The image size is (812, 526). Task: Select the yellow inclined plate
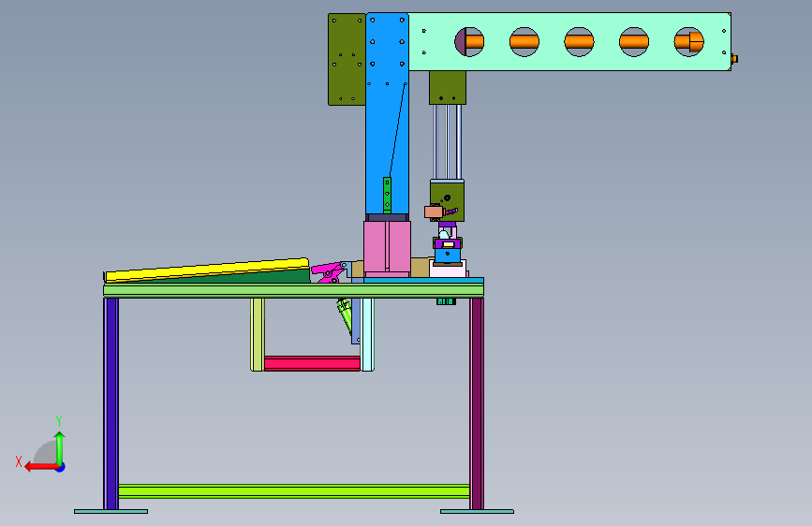click(x=207, y=270)
